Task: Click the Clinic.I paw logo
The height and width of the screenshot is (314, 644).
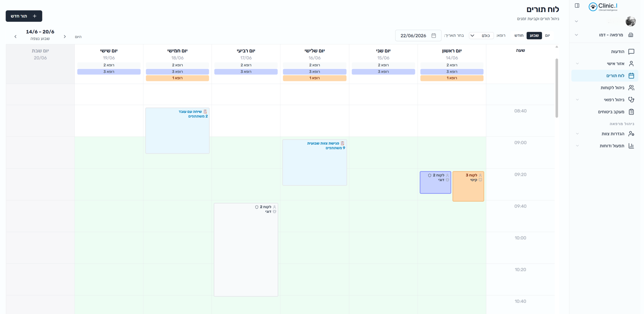Action: [x=593, y=7]
